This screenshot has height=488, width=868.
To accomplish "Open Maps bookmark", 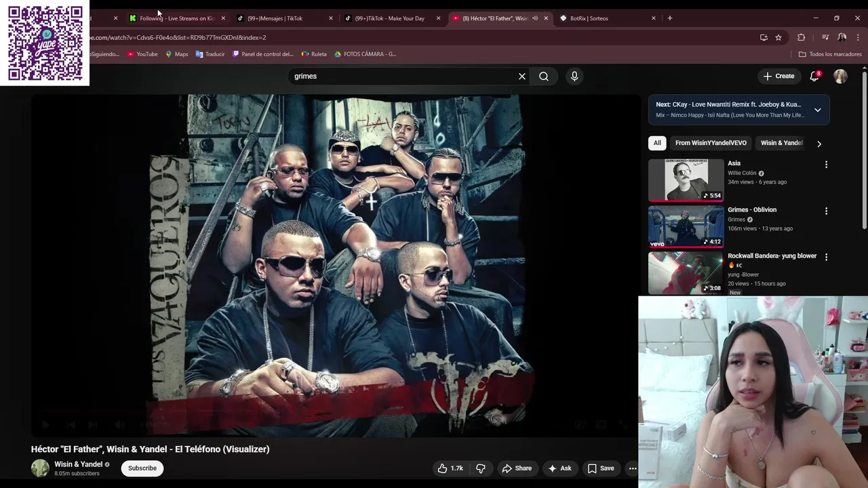I will point(177,54).
